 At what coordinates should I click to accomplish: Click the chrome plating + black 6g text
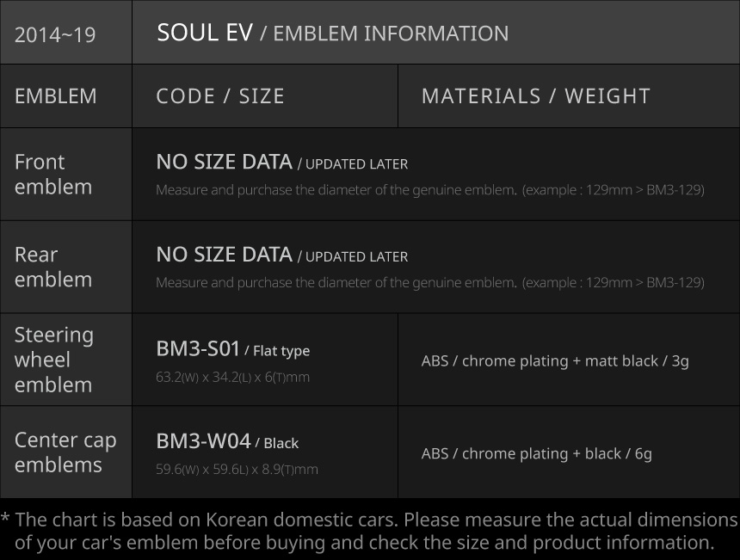(536, 453)
